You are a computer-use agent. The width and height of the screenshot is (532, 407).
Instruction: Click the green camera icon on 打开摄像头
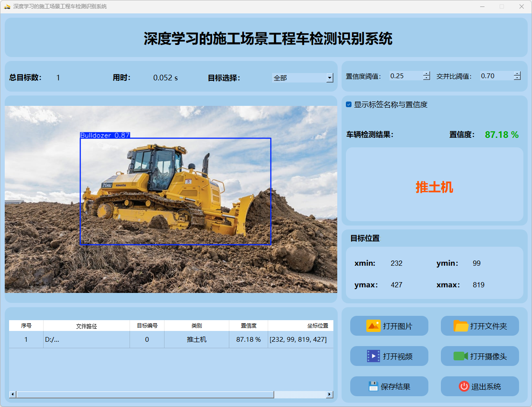[460, 356]
